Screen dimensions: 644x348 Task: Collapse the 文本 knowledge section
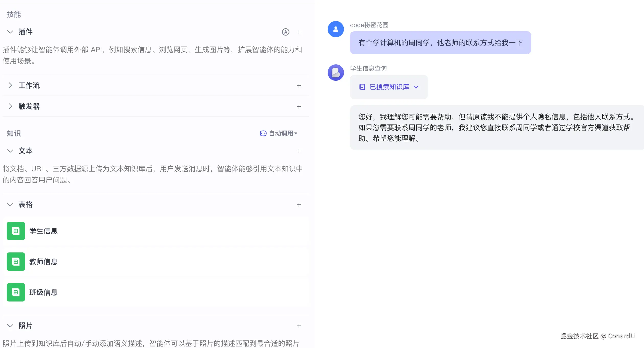pyautogui.click(x=10, y=151)
